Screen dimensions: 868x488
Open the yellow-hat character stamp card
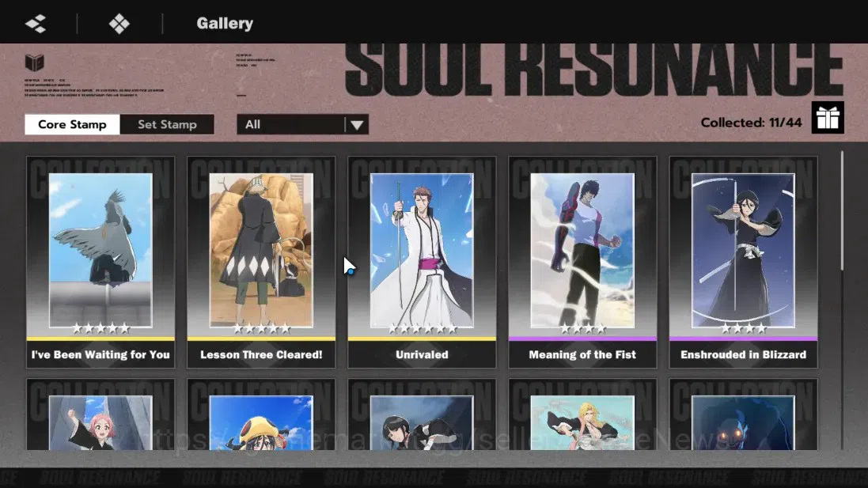point(261,415)
